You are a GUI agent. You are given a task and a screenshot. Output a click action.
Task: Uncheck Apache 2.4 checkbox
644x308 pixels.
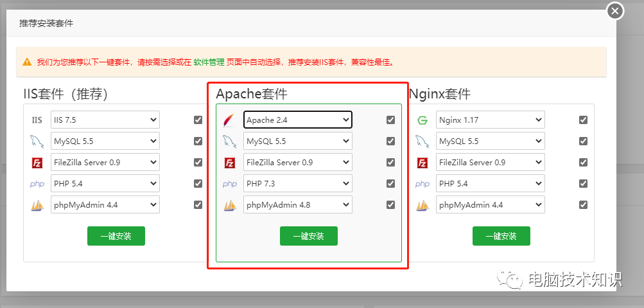pyautogui.click(x=390, y=120)
